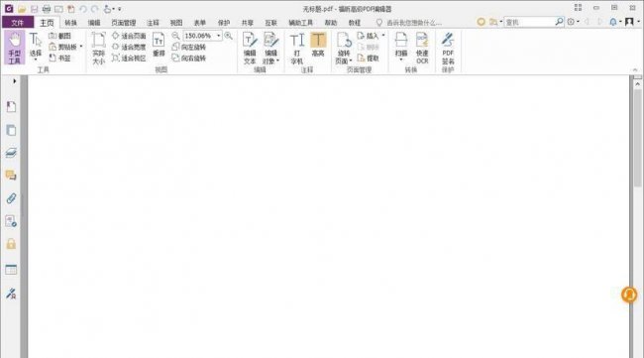Open the File (文件) menu
Screen dimensions: 644x358
tap(17, 23)
